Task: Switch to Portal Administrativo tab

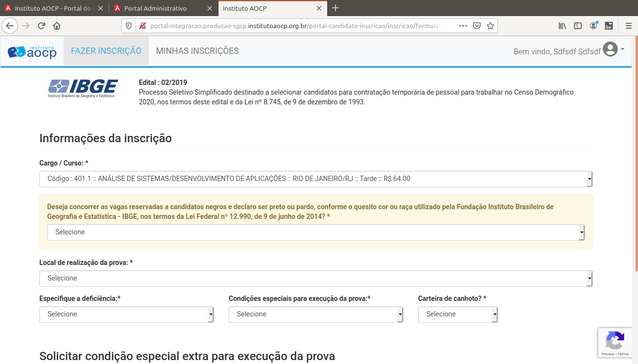Action: click(164, 8)
